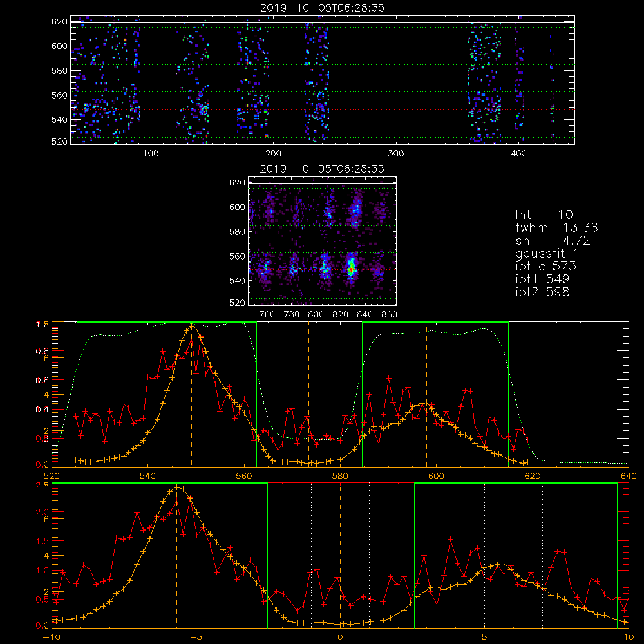Click the timestamp title above the top plot
This screenshot has height=644, width=644.
(x=322, y=8)
